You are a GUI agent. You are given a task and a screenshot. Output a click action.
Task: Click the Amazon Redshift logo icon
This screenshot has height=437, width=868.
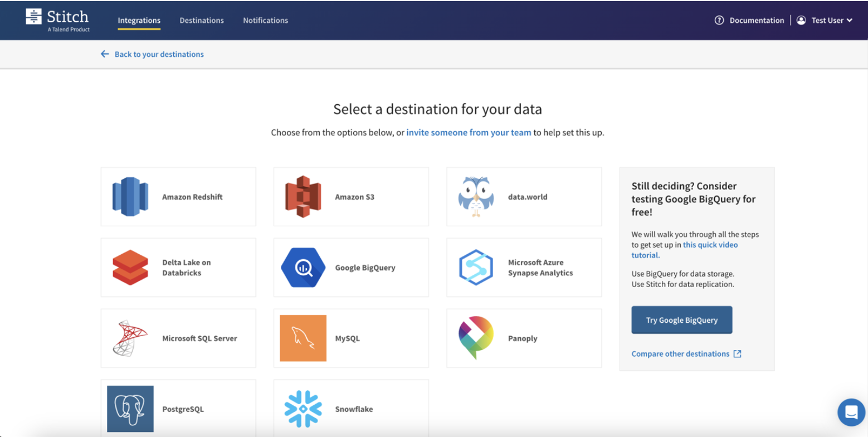tap(130, 197)
